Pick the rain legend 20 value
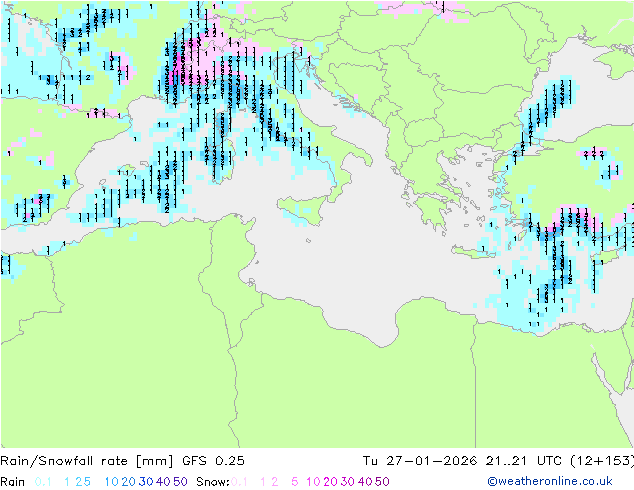 129,482
